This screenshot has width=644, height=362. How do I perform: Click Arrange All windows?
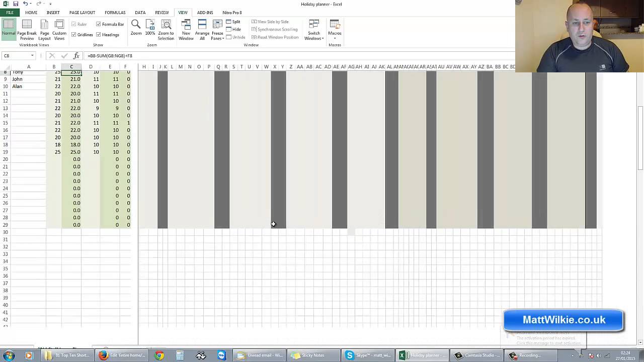202,30
